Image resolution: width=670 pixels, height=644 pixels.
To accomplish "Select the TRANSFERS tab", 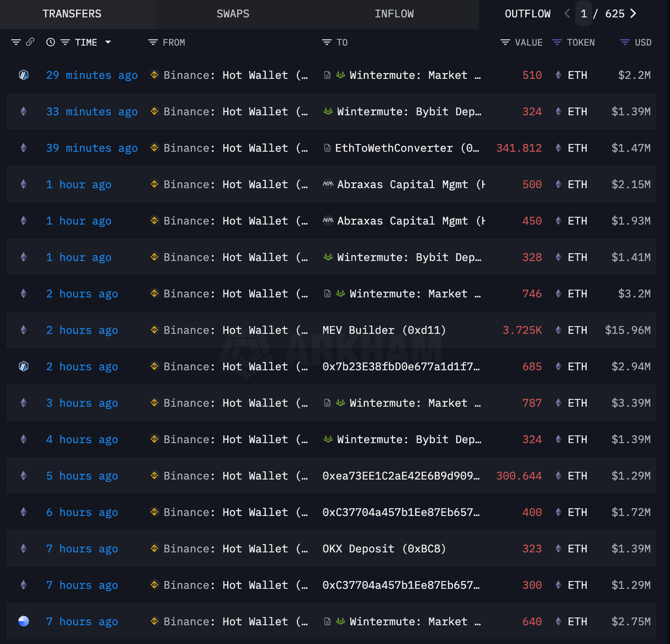I will [x=72, y=14].
